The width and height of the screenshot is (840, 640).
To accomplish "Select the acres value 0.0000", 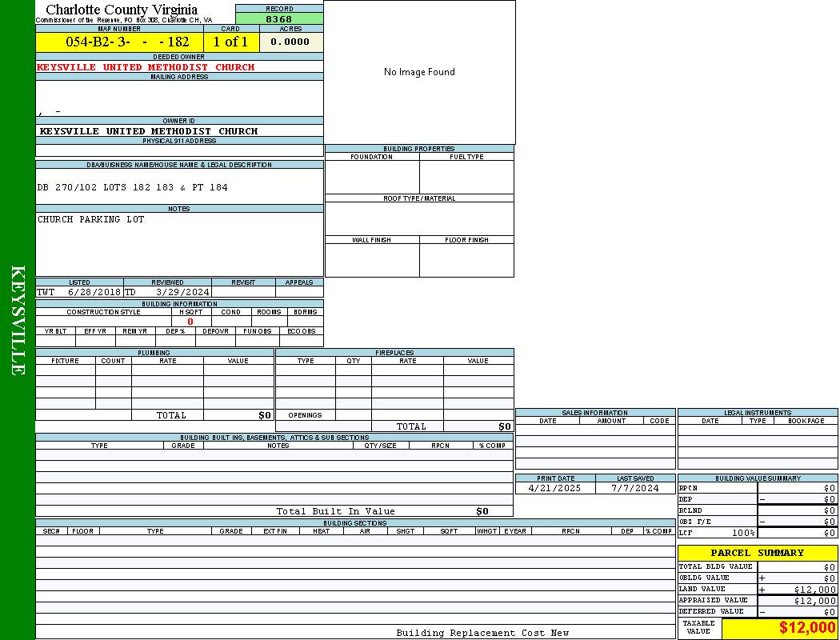I will 290,42.
